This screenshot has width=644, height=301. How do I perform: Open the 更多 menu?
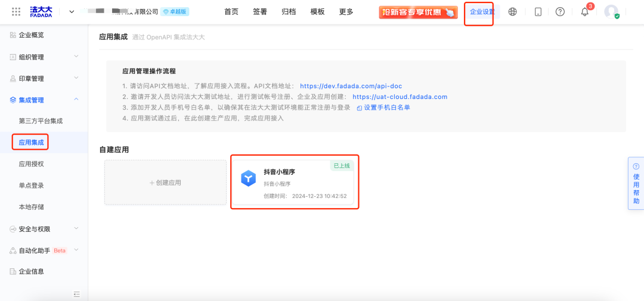(x=346, y=12)
